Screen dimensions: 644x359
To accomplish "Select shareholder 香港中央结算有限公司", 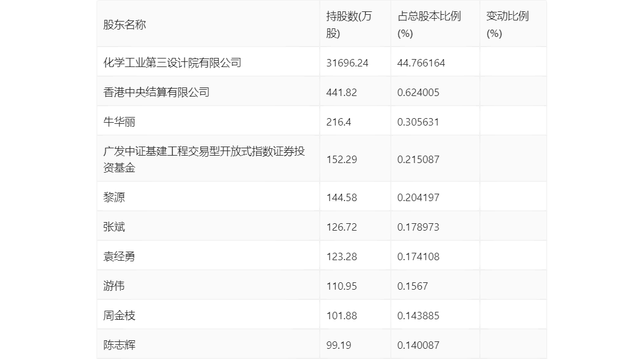I will pyautogui.click(x=156, y=93).
